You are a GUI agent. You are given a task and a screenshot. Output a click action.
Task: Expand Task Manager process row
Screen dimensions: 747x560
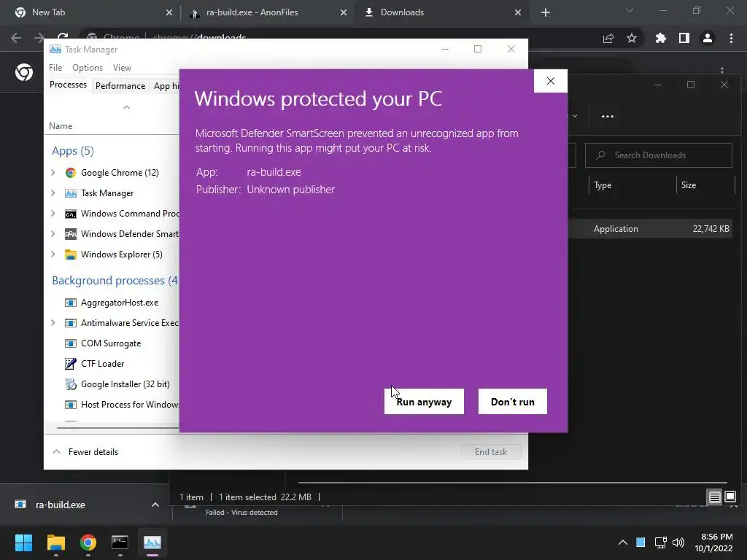click(x=53, y=192)
